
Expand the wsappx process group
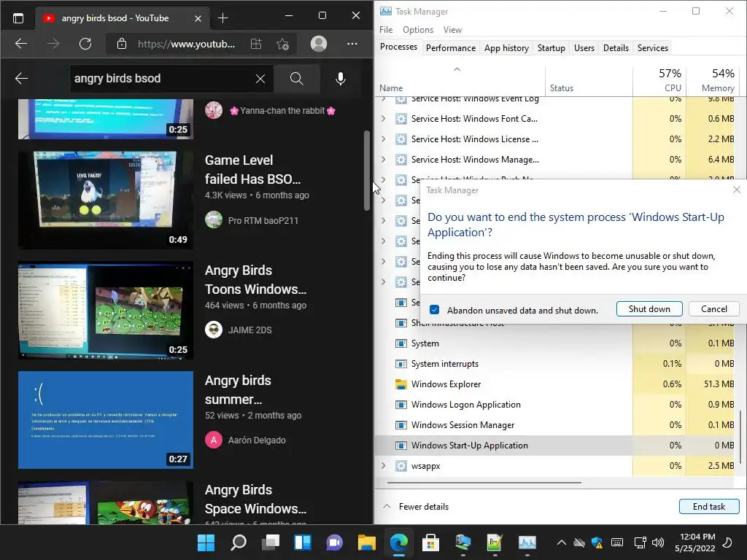coord(384,466)
